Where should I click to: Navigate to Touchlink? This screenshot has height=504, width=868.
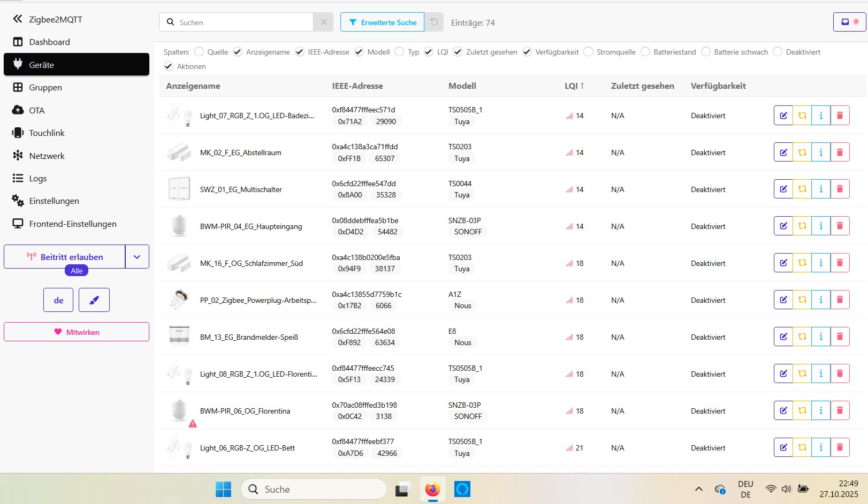pyautogui.click(x=77, y=133)
